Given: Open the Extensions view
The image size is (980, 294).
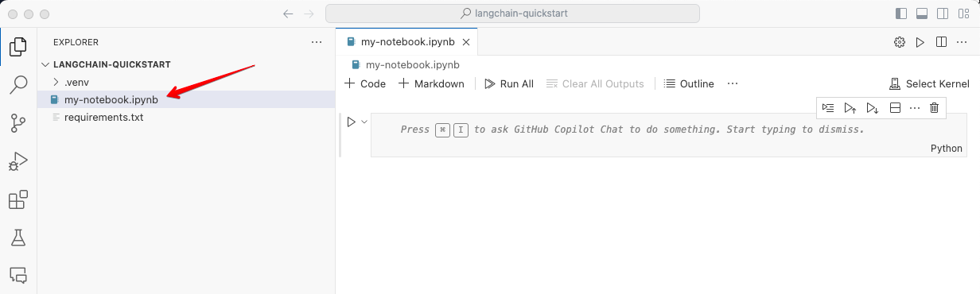Looking at the screenshot, I should (x=18, y=199).
